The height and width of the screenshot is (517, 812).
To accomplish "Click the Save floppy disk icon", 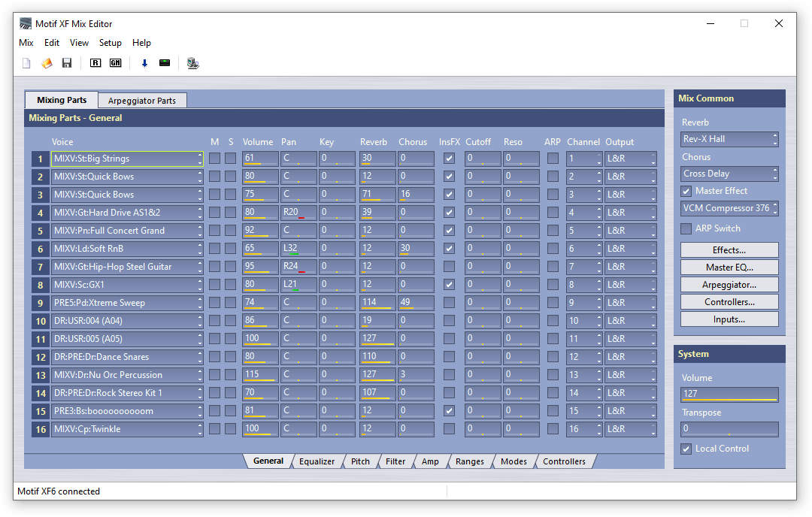I will coord(67,63).
